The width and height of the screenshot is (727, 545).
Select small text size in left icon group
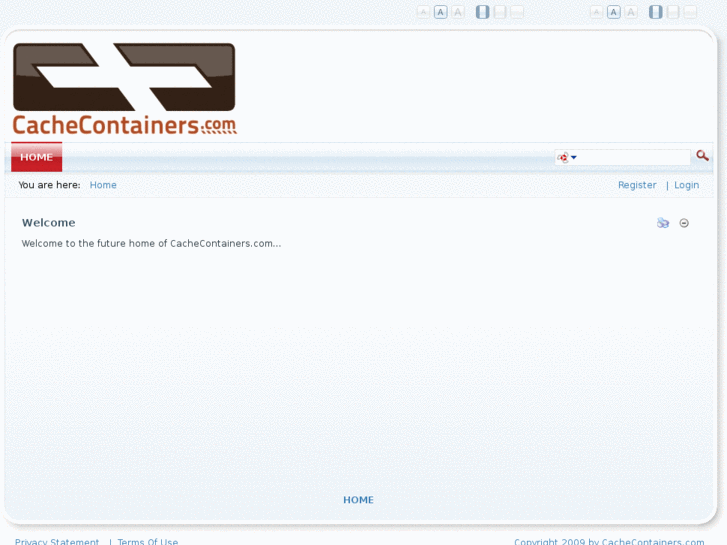coord(423,12)
